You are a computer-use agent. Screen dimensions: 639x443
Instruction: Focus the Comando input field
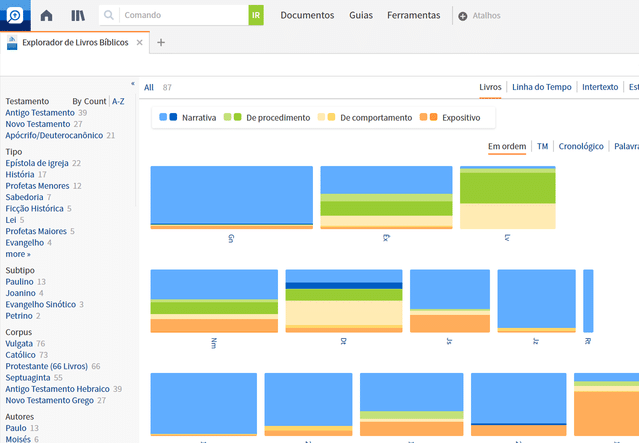coord(184,15)
